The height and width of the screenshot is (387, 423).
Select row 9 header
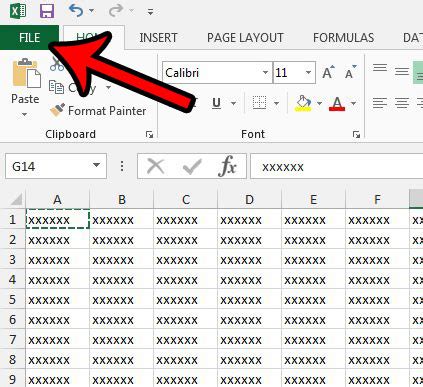[13, 379]
